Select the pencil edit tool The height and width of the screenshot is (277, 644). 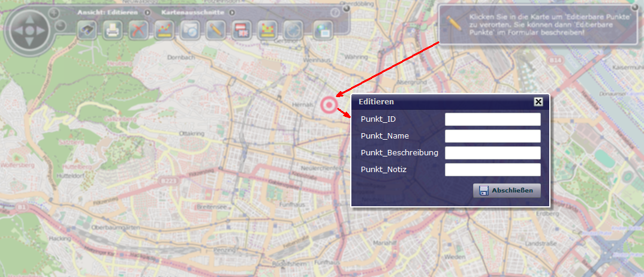pos(215,29)
